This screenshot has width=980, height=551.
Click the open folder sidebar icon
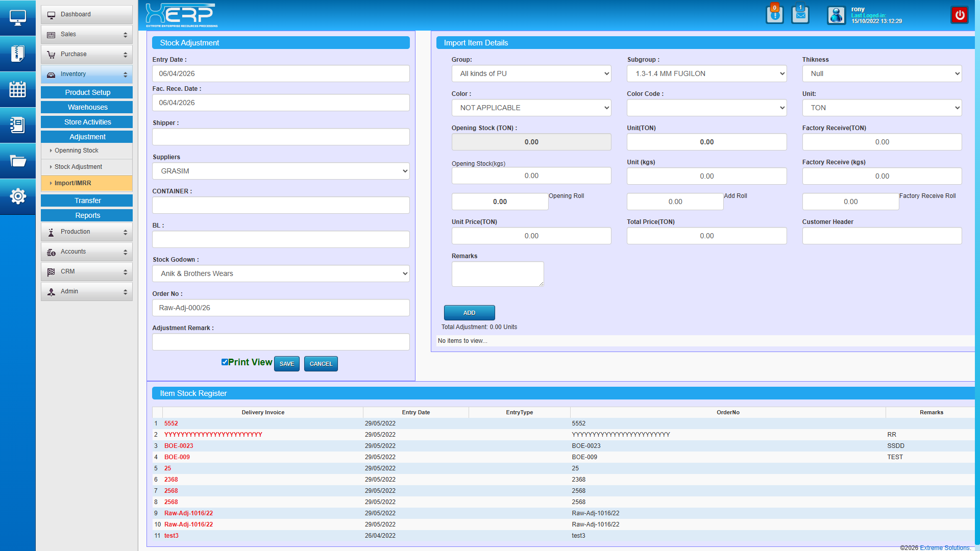pos(17,161)
